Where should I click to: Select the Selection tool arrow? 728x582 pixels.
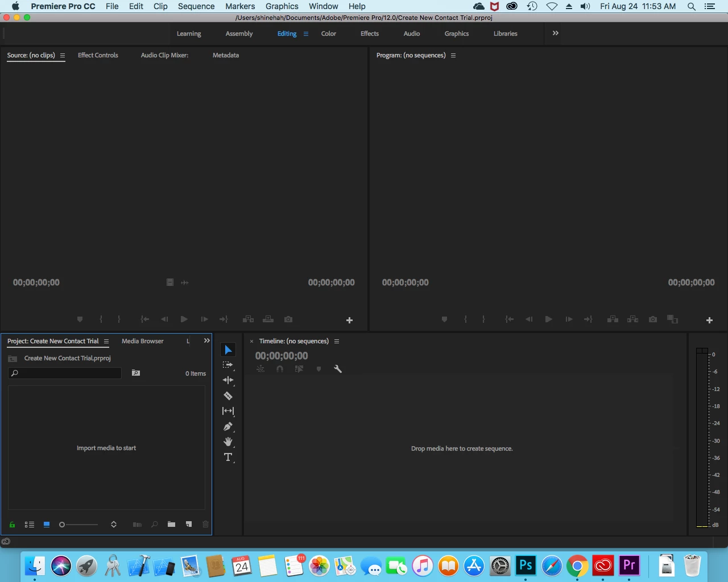tap(228, 350)
